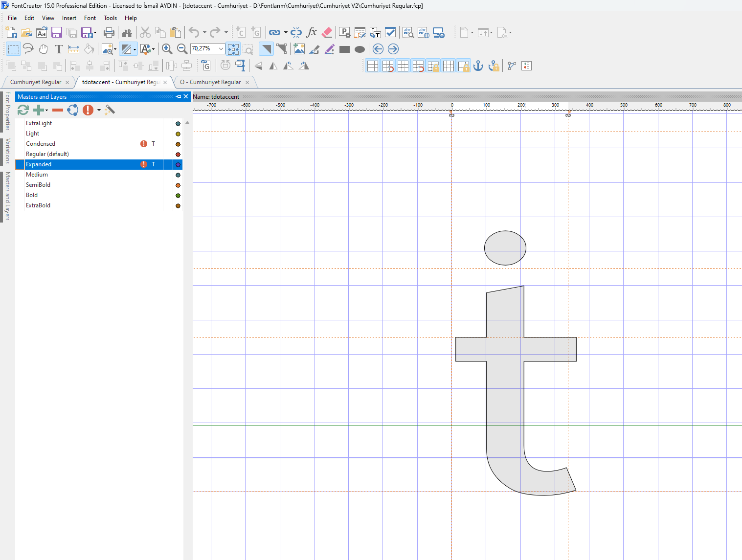Screen dimensions: 742x560
Task: Toggle the rectangle selection mode
Action: pos(13,49)
